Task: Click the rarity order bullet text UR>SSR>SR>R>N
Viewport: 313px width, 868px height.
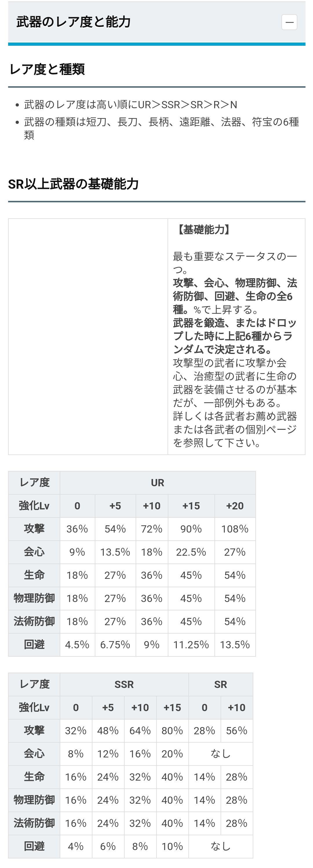Action: coord(130,105)
